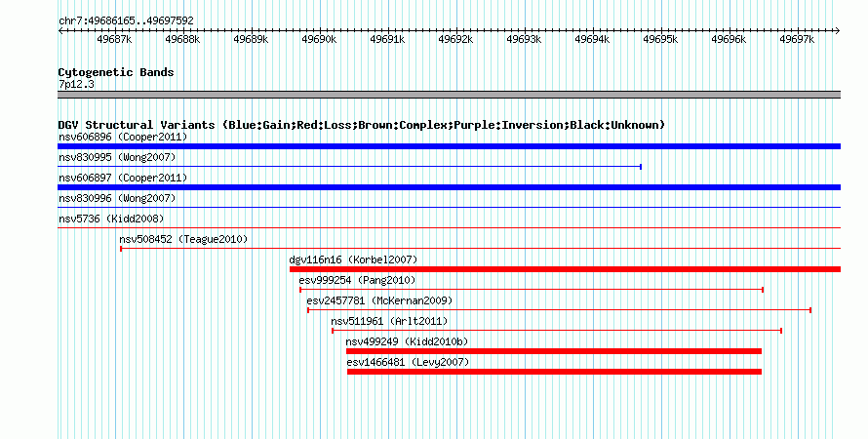Viewport: 868px width, 439px height.
Task: Select the thick blue nsv606897 gain bar
Action: pos(449,187)
